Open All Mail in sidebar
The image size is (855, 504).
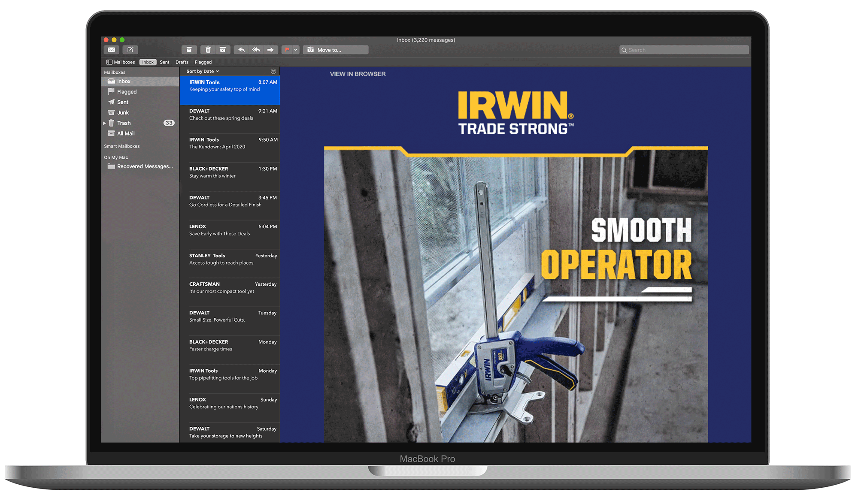[140, 133]
